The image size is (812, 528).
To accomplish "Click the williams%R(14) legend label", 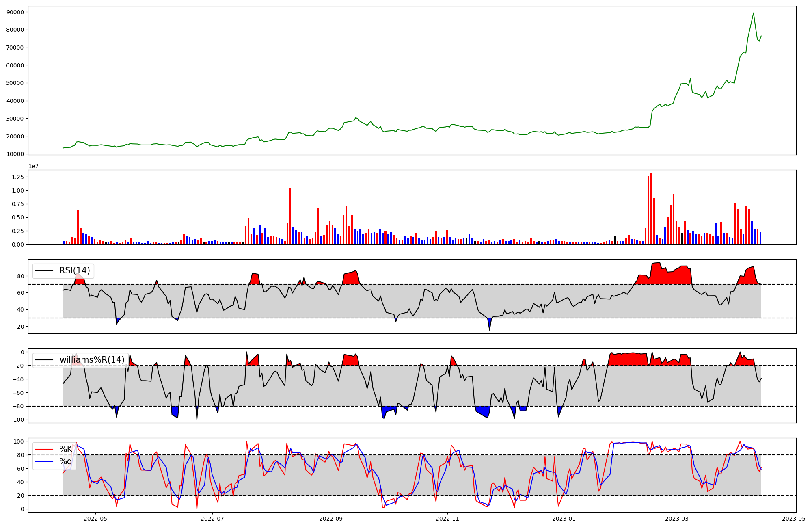I will coord(92,360).
